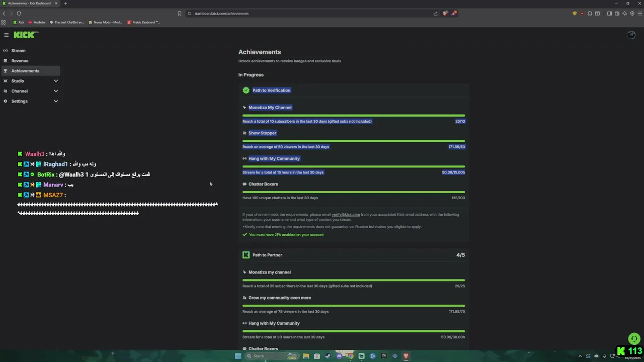Click the '171.85/50' viewers value
The height and width of the screenshot is (362, 644).
457,147
